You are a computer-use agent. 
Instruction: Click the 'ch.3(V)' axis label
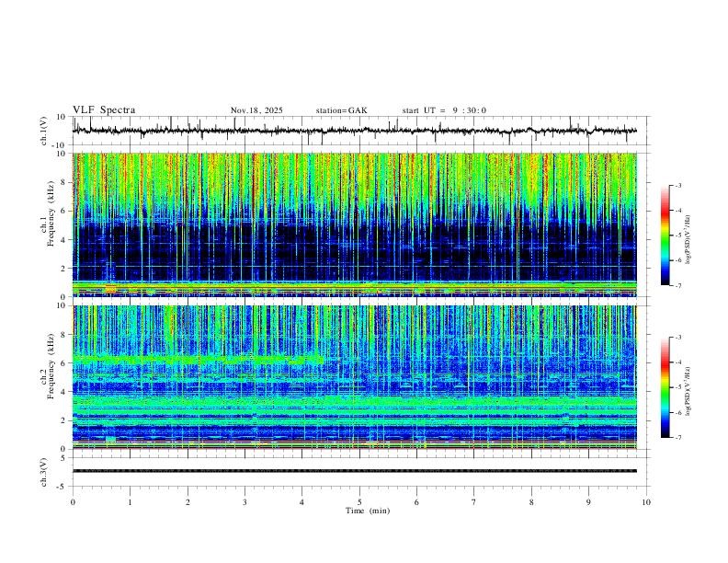tap(44, 472)
